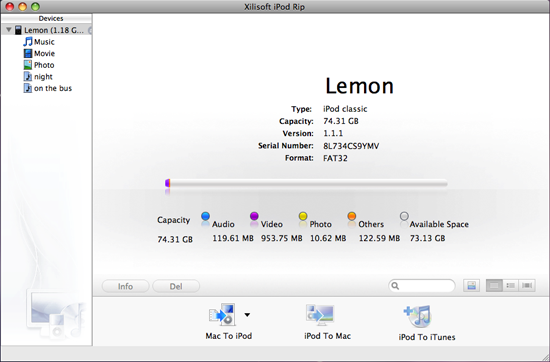Switch to the cover flow view mode
The image size is (550, 362).
(x=527, y=286)
